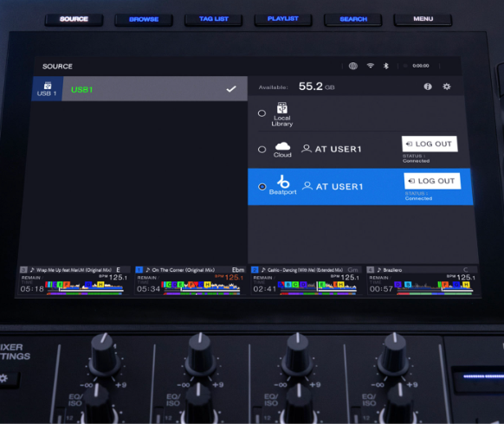
Task: Click the rightmost channel trim knob
Action: [x=394, y=355]
